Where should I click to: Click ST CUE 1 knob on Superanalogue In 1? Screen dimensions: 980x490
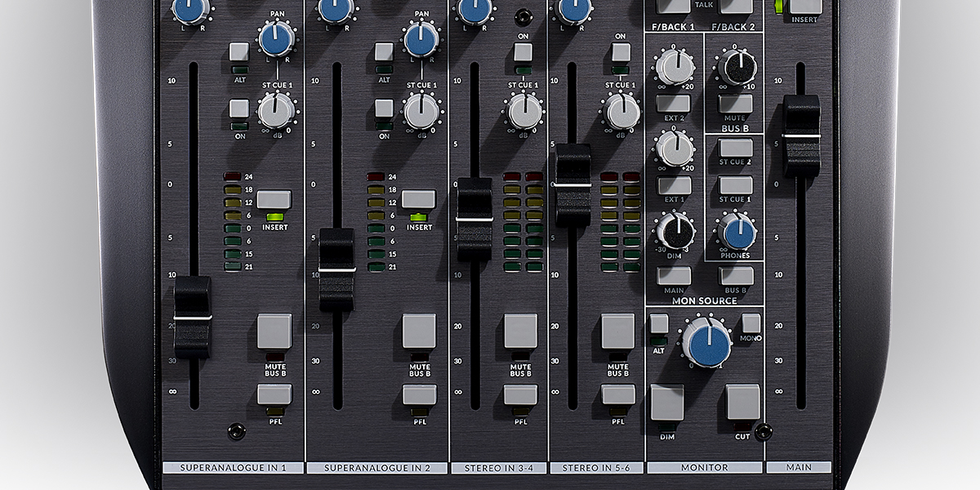(x=277, y=110)
